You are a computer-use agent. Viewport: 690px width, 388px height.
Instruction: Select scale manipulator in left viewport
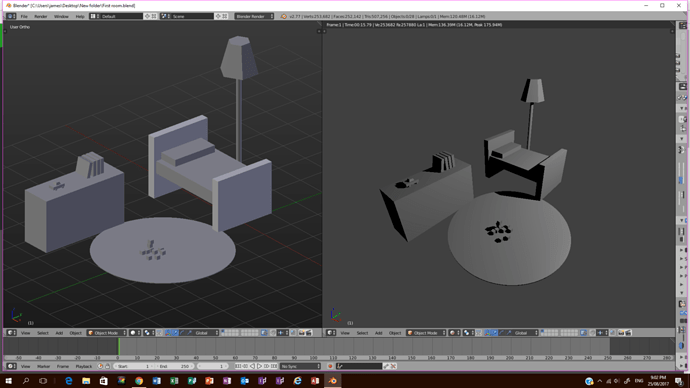(189, 333)
